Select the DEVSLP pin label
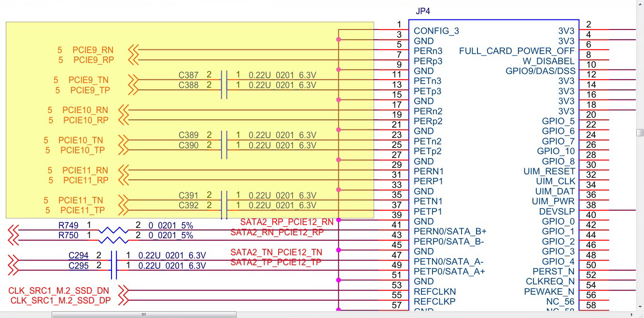The image size is (644, 318). point(557,211)
